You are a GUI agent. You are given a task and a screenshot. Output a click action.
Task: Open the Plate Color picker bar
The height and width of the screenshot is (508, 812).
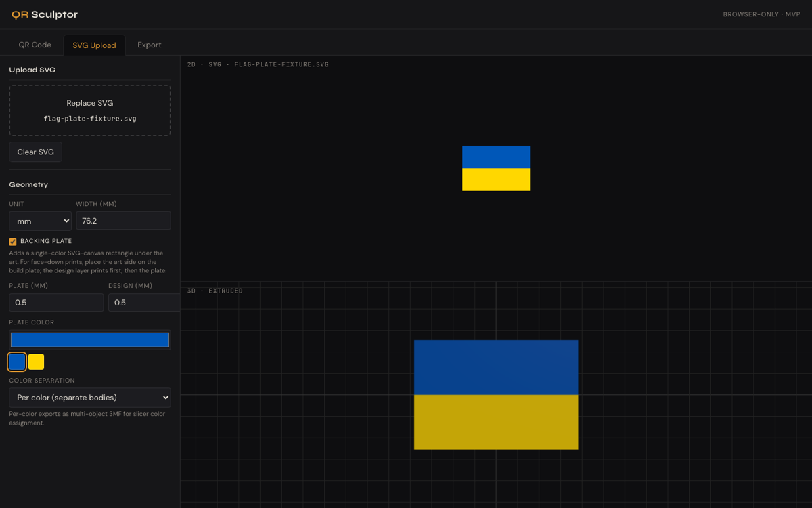[x=90, y=339]
